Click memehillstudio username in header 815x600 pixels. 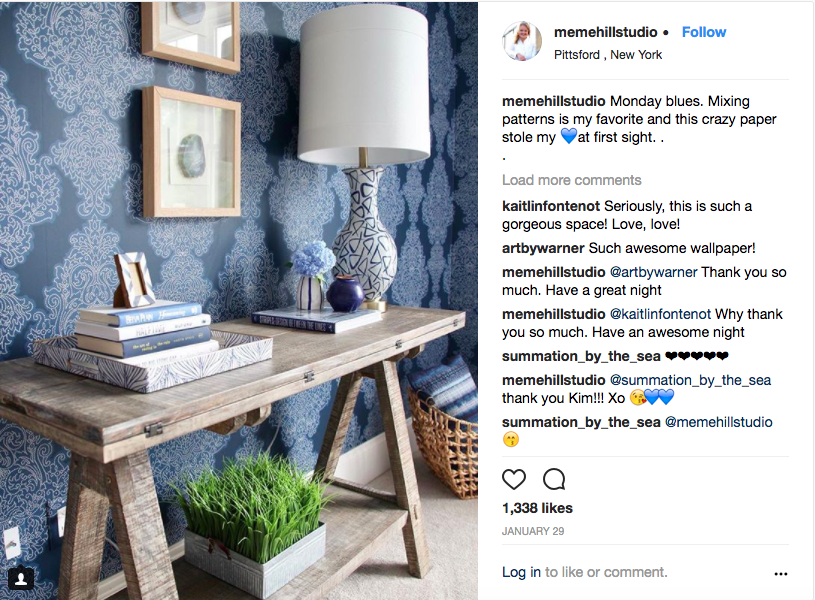point(606,32)
